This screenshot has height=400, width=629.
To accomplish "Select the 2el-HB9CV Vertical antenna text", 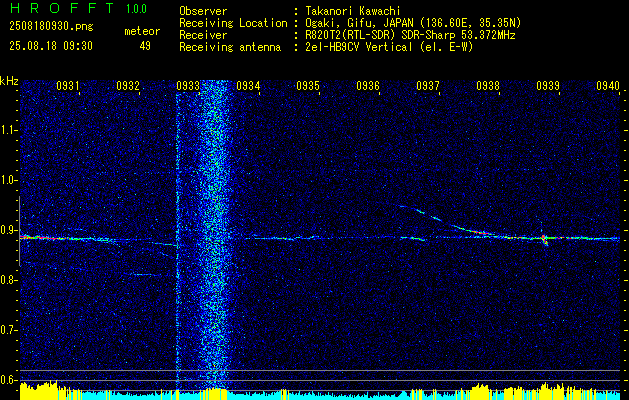I will (389, 47).
